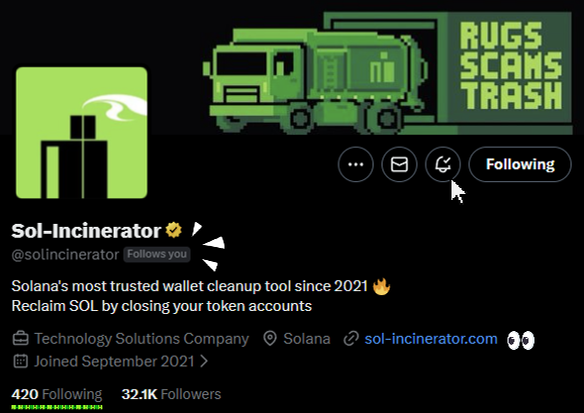This screenshot has height=413, width=584.
Task: Click the Technology Solutions Company label
Action: coord(142,339)
